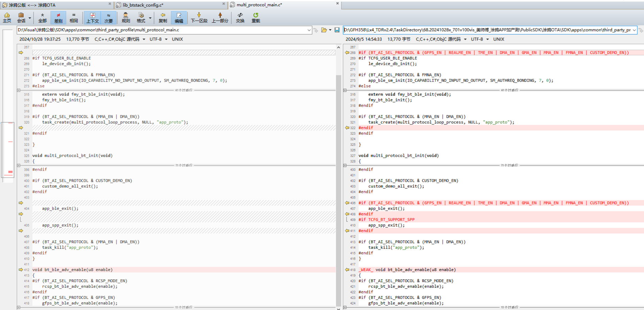Toggle the 编辑 edit mode
Image resolution: width=644 pixels, height=310 pixels.
179,17
